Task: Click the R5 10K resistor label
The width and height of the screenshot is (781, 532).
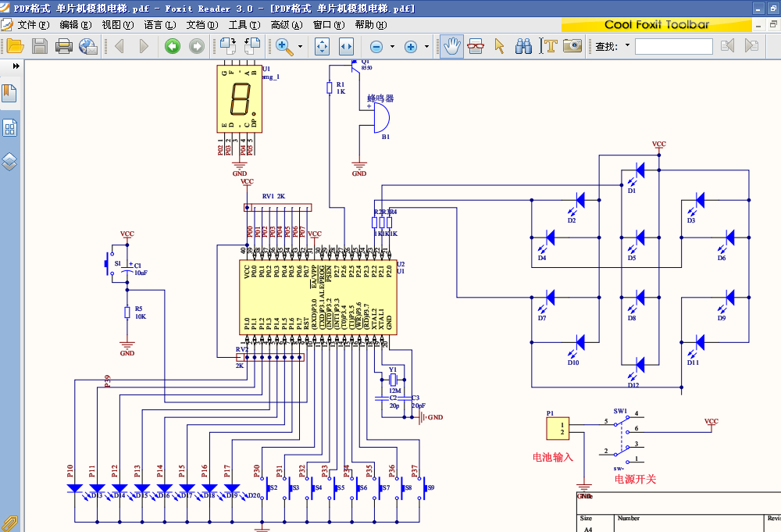Action: [x=141, y=312]
